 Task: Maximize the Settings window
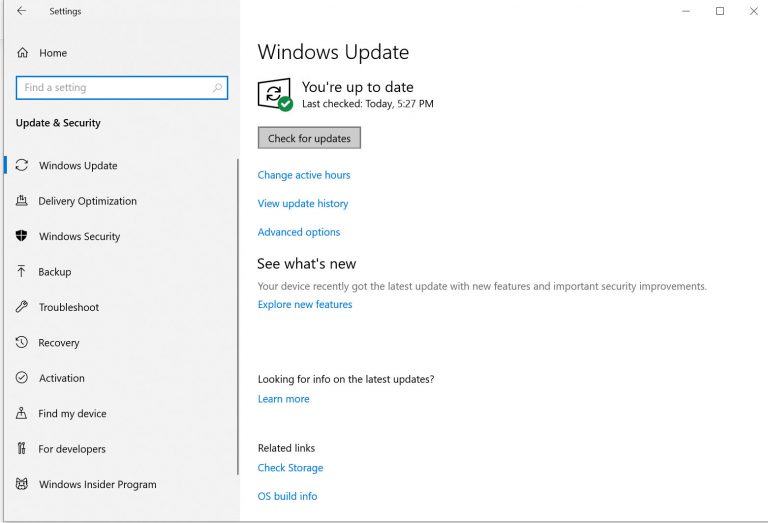tap(720, 11)
